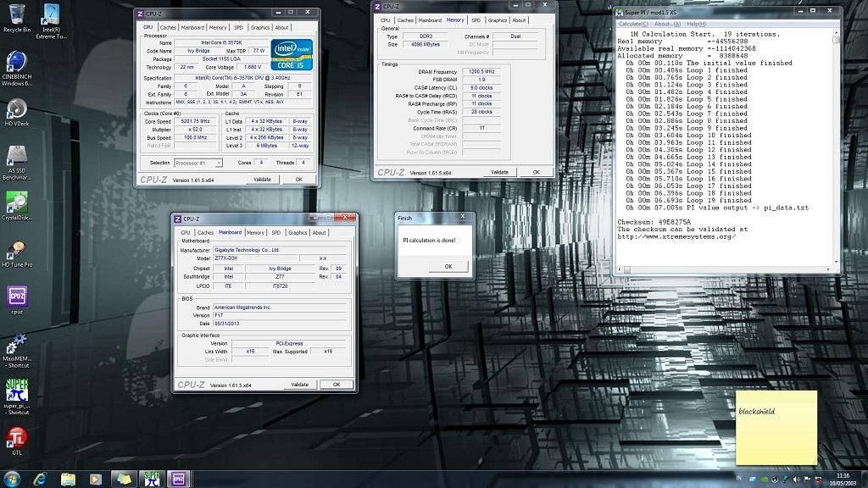Click the xtremesystems.org URL text

click(676, 236)
